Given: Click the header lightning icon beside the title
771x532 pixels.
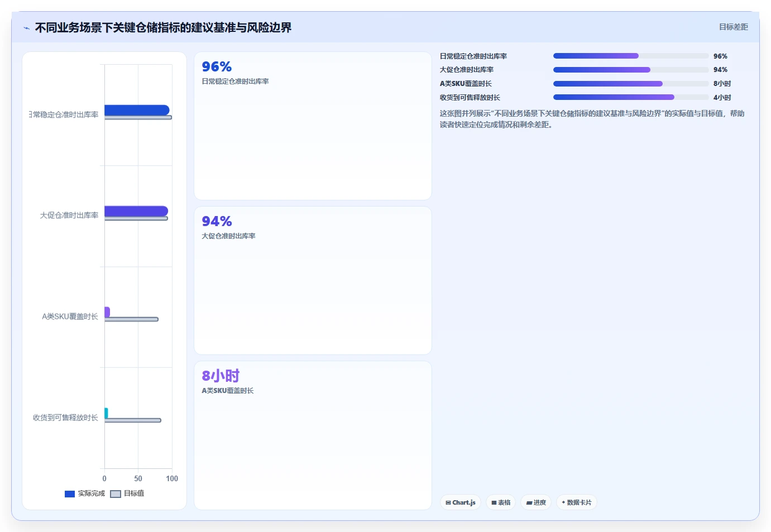Looking at the screenshot, I should 26,28.
